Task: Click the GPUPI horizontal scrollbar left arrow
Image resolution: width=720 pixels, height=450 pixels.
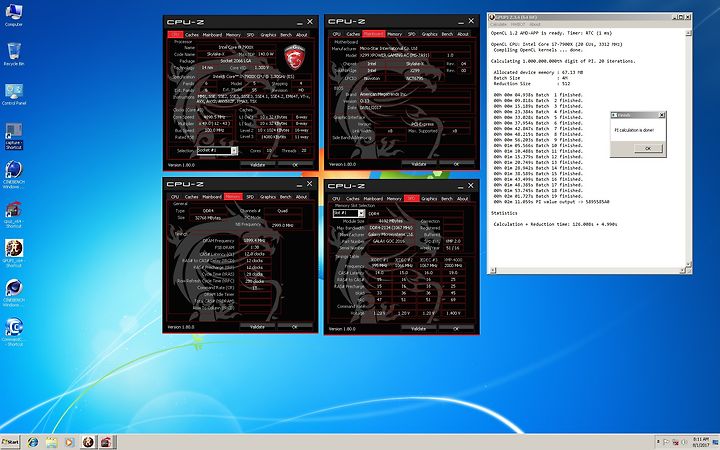Action: point(493,270)
